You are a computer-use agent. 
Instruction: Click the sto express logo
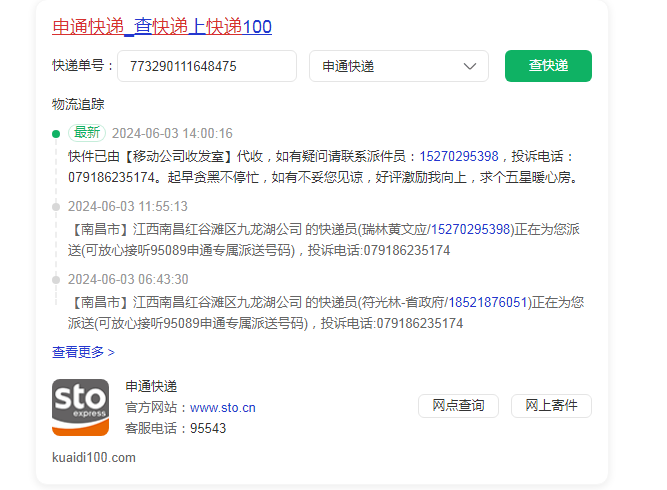point(80,407)
